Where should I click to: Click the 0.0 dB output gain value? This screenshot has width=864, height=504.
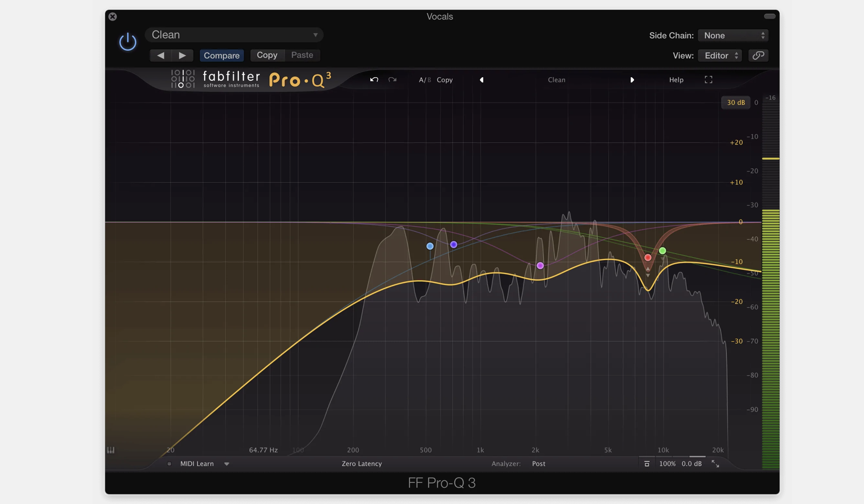(692, 464)
